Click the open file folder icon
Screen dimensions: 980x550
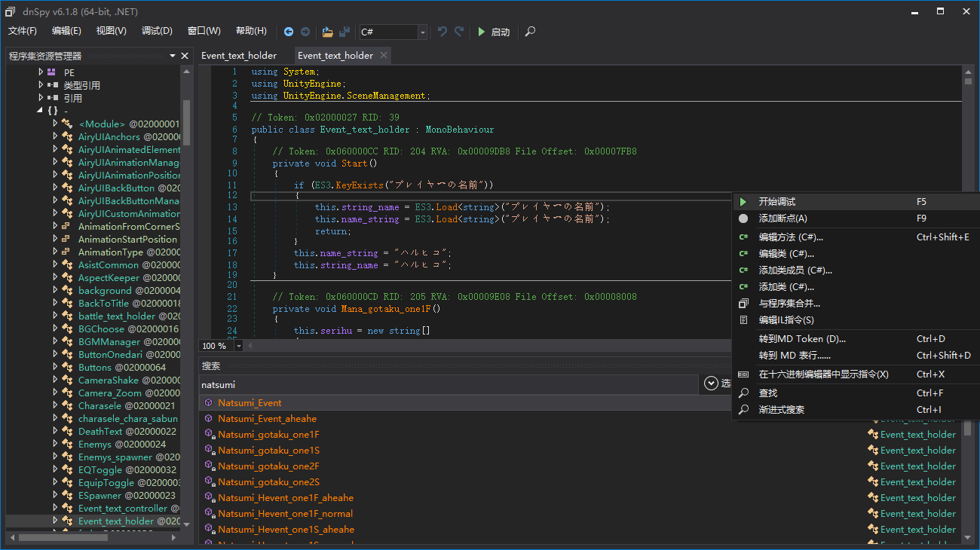[327, 32]
